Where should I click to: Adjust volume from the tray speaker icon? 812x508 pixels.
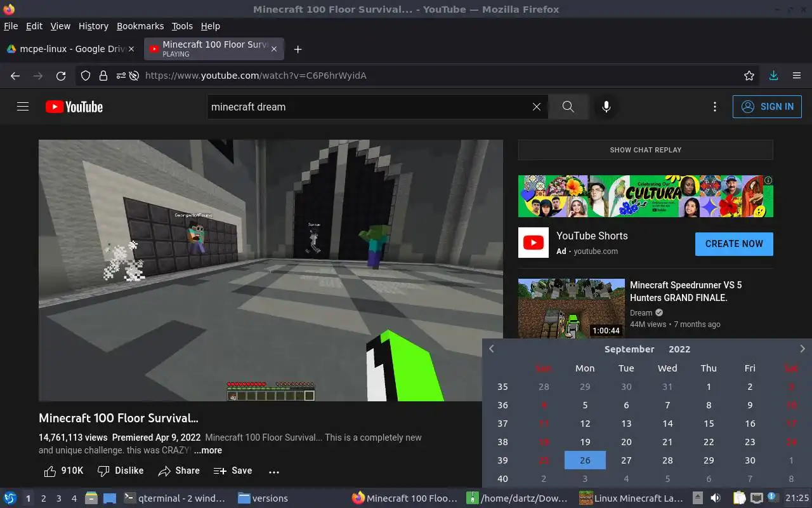click(716, 498)
